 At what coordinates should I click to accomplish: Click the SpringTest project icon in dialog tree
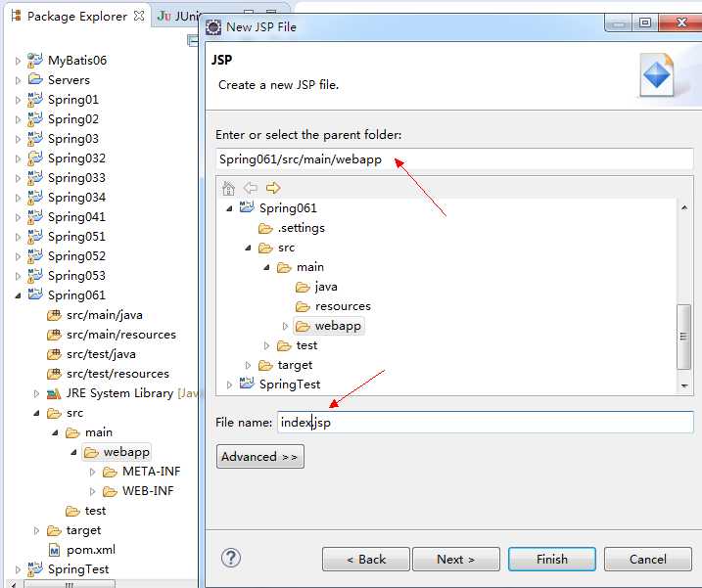click(x=247, y=384)
